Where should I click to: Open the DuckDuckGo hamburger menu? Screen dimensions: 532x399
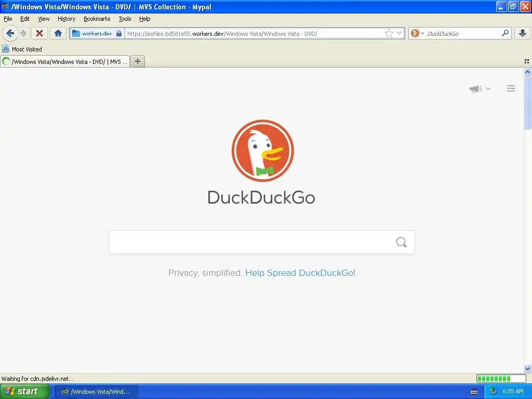tap(511, 88)
